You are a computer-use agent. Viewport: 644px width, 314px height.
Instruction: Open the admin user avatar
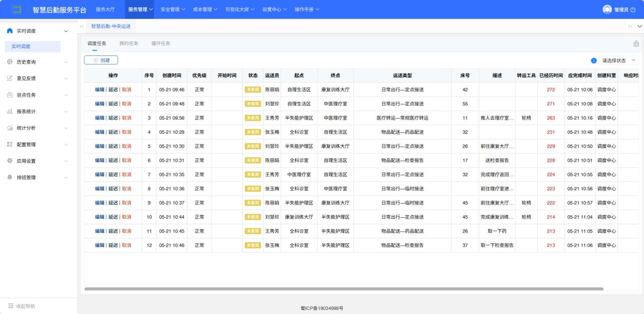pyautogui.click(x=607, y=9)
